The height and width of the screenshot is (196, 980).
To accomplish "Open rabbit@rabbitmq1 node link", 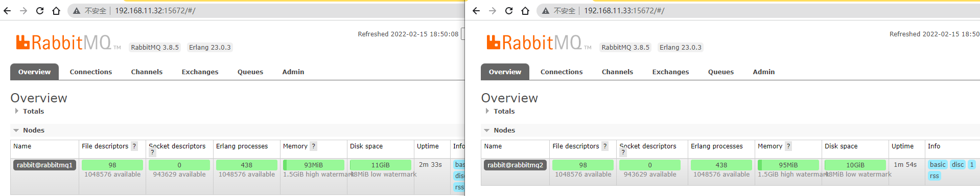I will [x=44, y=165].
